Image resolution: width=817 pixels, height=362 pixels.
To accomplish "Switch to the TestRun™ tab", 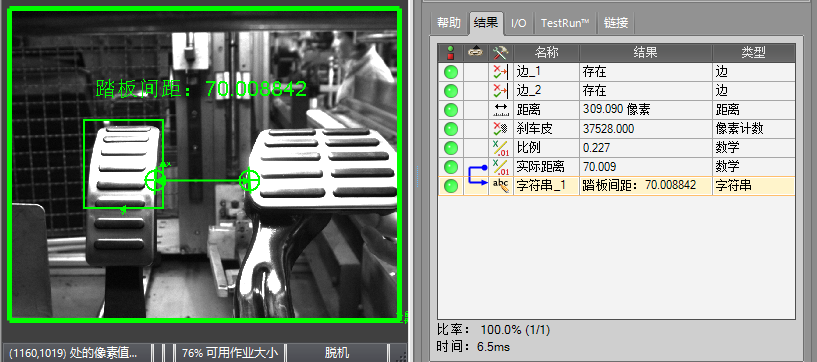I will click(565, 23).
